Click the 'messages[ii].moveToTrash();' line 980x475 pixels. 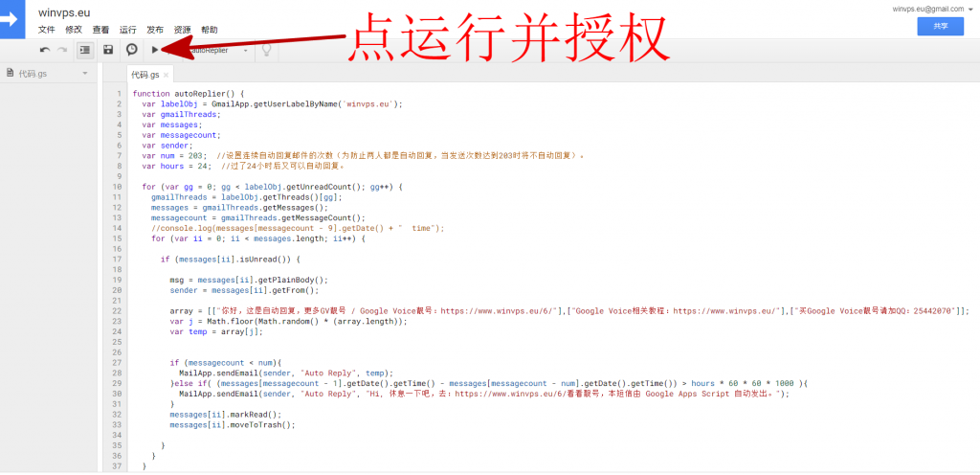pos(232,424)
